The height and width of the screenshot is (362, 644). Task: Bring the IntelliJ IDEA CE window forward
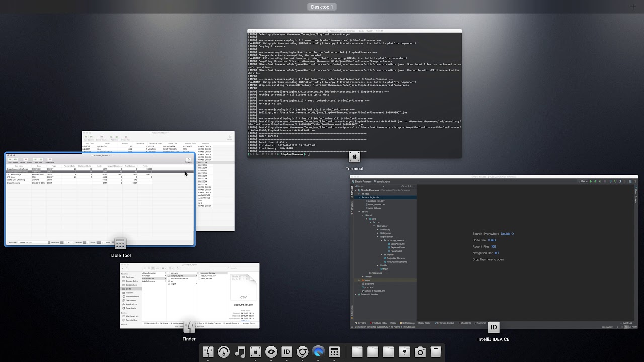pos(494,251)
